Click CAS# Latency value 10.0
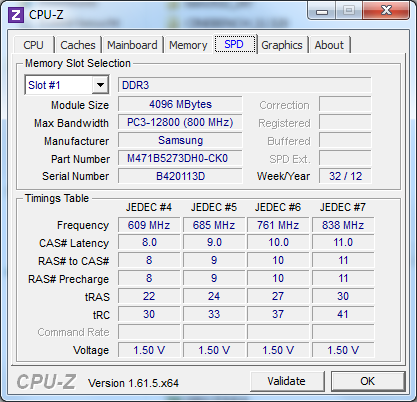The height and width of the screenshot is (402, 417). point(278,242)
